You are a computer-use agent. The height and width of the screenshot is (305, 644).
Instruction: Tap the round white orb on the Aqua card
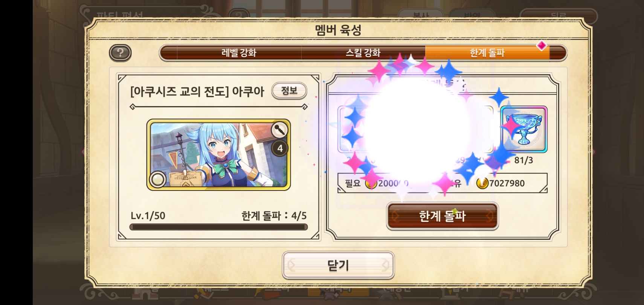pyautogui.click(x=157, y=180)
